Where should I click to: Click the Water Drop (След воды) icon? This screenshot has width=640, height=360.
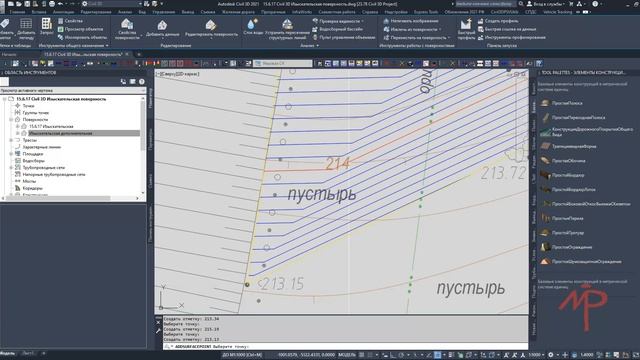click(x=253, y=24)
